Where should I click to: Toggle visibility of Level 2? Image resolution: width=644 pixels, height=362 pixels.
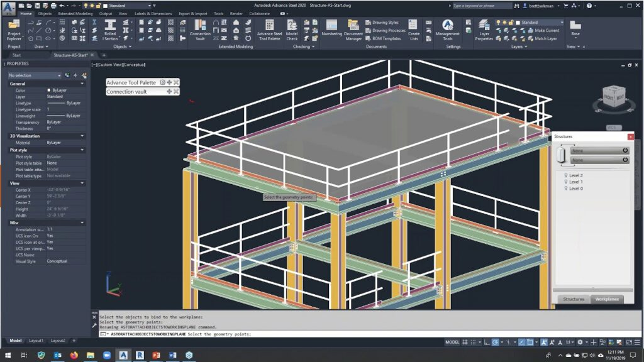point(566,175)
